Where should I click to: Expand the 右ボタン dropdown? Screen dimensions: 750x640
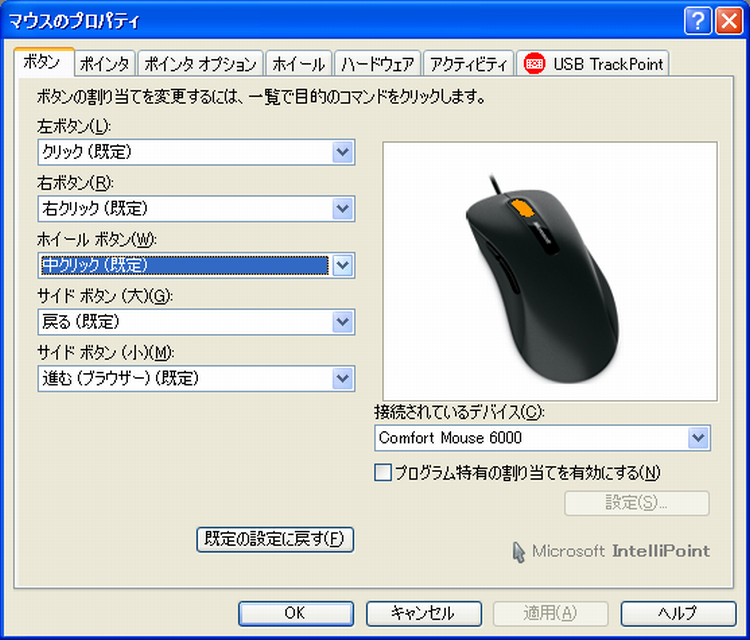(x=343, y=209)
